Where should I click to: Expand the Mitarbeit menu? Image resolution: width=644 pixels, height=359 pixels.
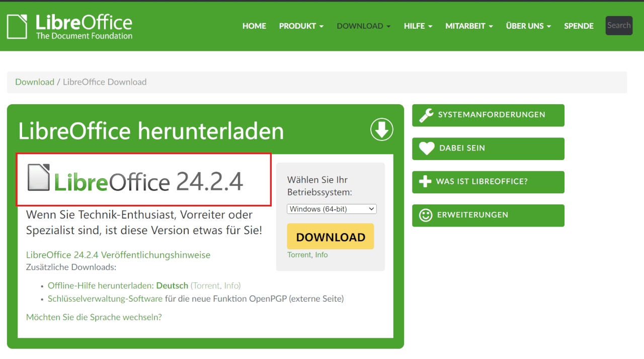468,26
